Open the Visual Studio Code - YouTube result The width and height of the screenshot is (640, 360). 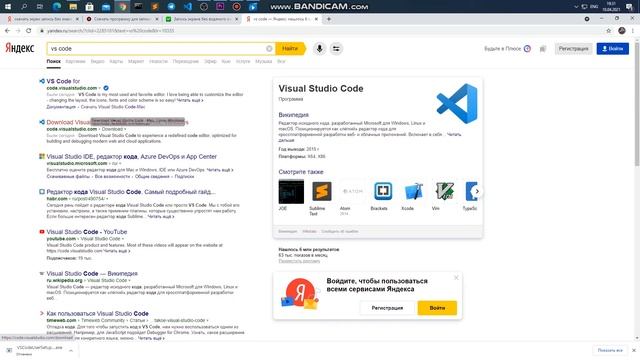tap(87, 231)
